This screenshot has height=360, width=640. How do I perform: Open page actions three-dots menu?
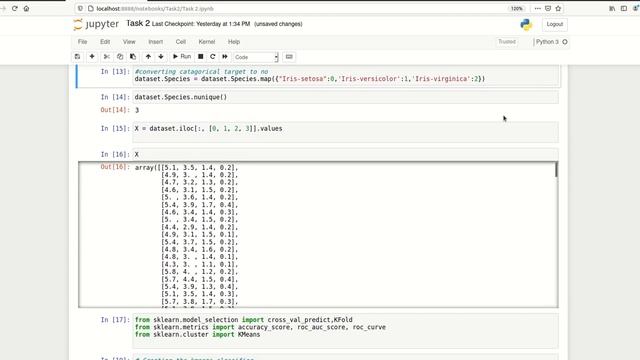538,8
